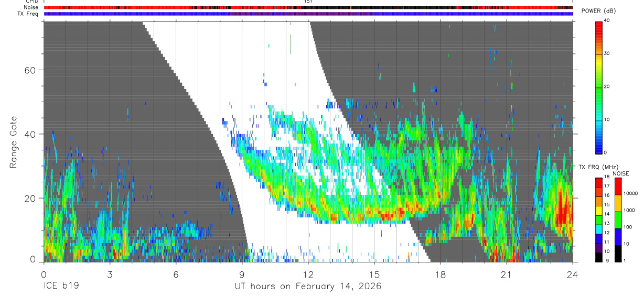Click the '21' tick on UT hours axis

[x=507, y=274]
